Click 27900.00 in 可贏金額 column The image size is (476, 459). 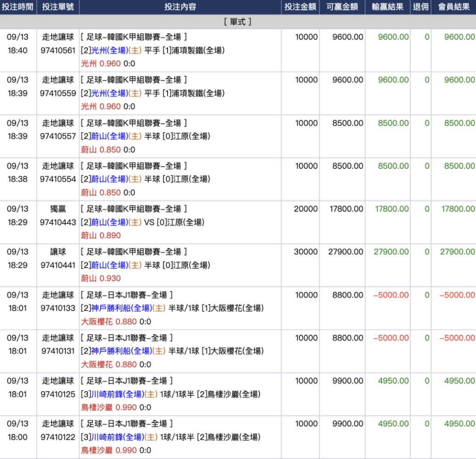pyautogui.click(x=346, y=252)
